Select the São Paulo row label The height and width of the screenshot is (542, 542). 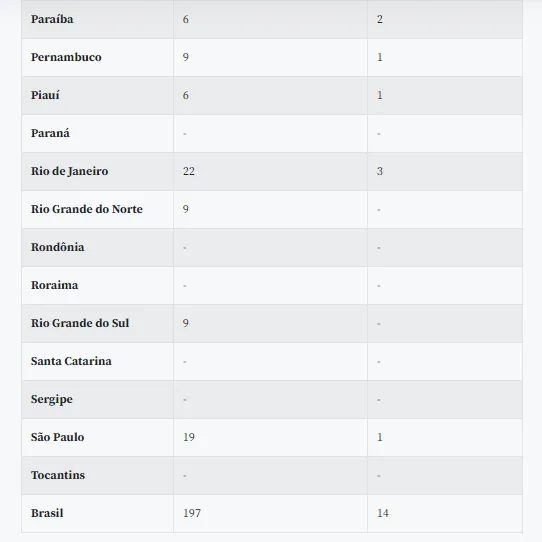click(58, 438)
